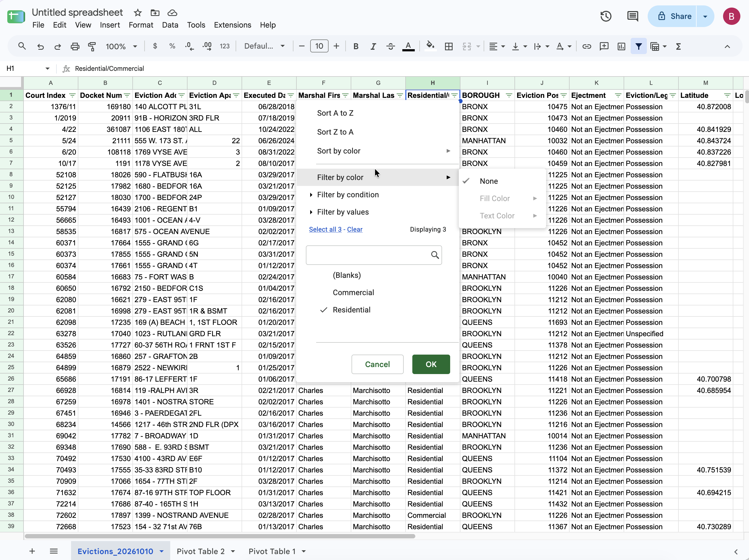Screen dimensions: 749x560
Task: Insert a link using link icon
Action: [586, 46]
